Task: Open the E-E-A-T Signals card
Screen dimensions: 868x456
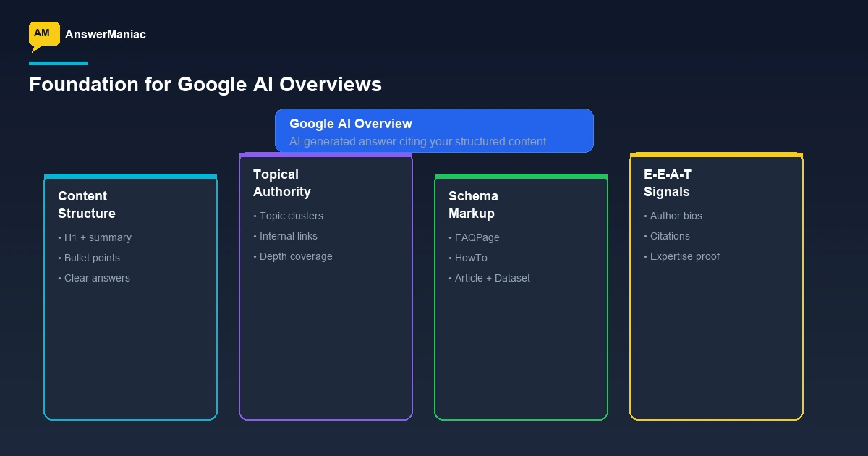Action: (x=716, y=286)
